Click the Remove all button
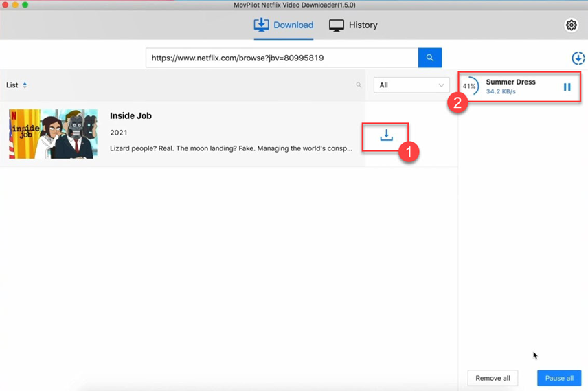The width and height of the screenshot is (588, 391). 493,378
